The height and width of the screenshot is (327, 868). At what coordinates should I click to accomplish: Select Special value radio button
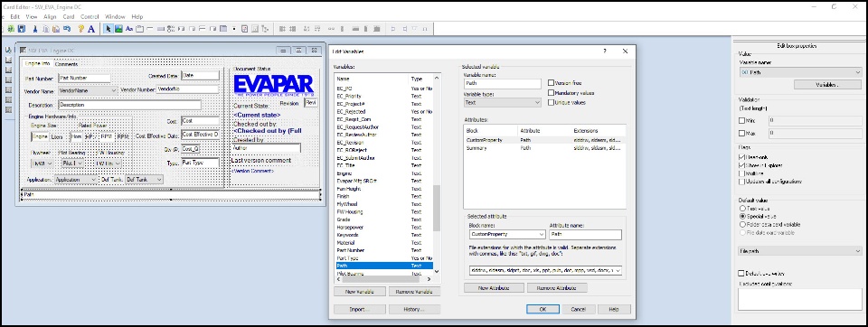[x=742, y=216]
